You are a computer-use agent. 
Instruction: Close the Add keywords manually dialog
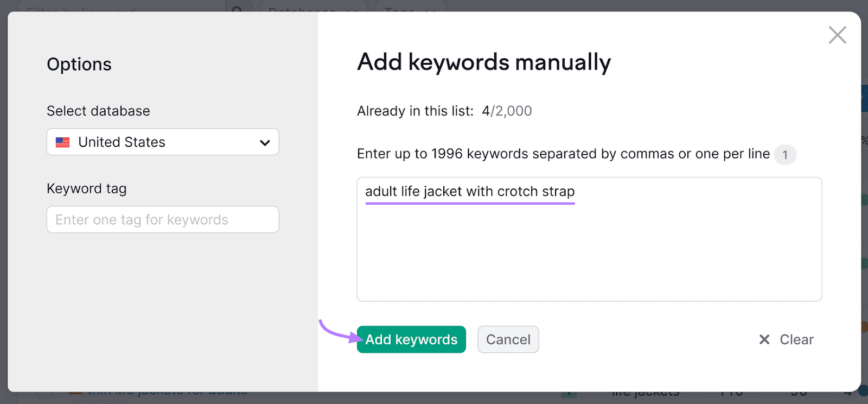[837, 35]
